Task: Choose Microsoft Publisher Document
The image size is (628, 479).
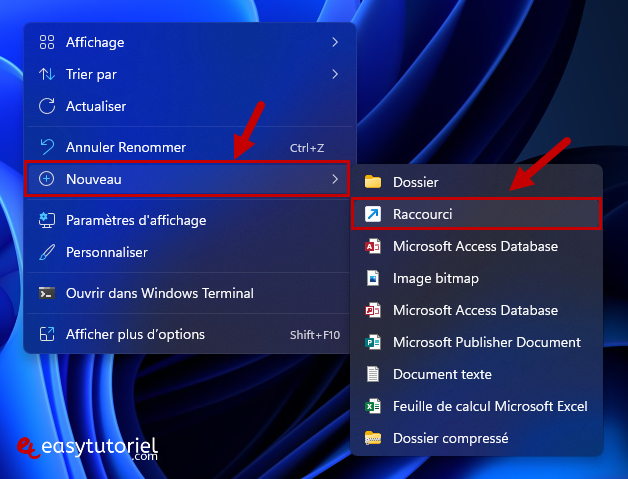Action: (x=477, y=342)
